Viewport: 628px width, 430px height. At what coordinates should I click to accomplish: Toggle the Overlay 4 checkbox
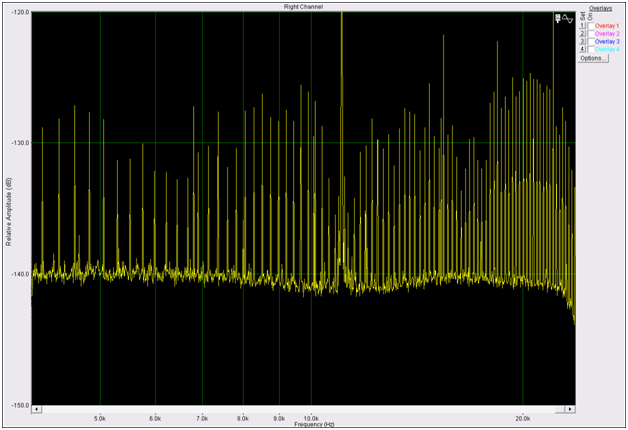point(590,49)
